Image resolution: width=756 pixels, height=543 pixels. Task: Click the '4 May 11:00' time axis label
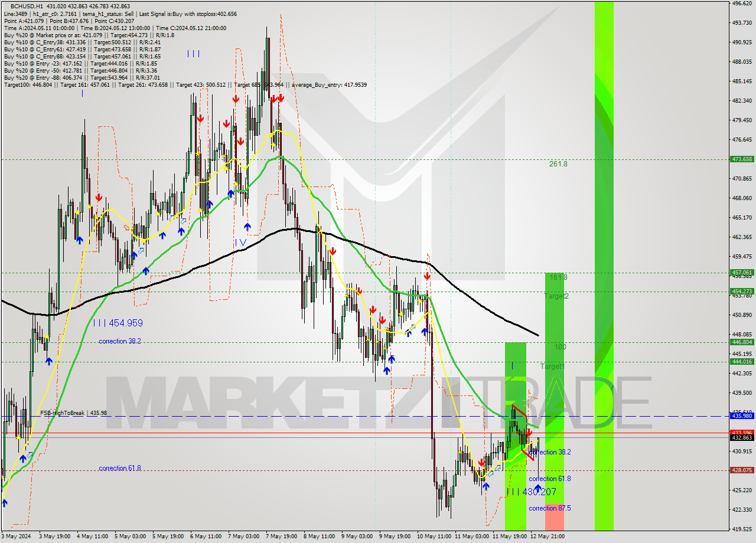coord(93,537)
